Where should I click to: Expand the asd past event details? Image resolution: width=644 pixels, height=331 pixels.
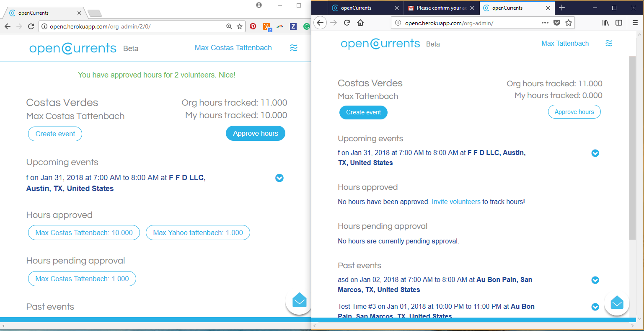point(595,280)
